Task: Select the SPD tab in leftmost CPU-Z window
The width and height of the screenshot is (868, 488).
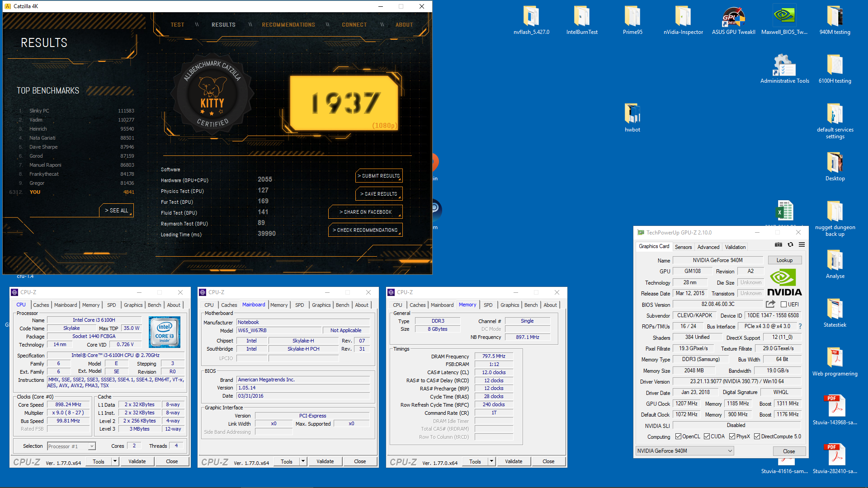Action: 111,305
